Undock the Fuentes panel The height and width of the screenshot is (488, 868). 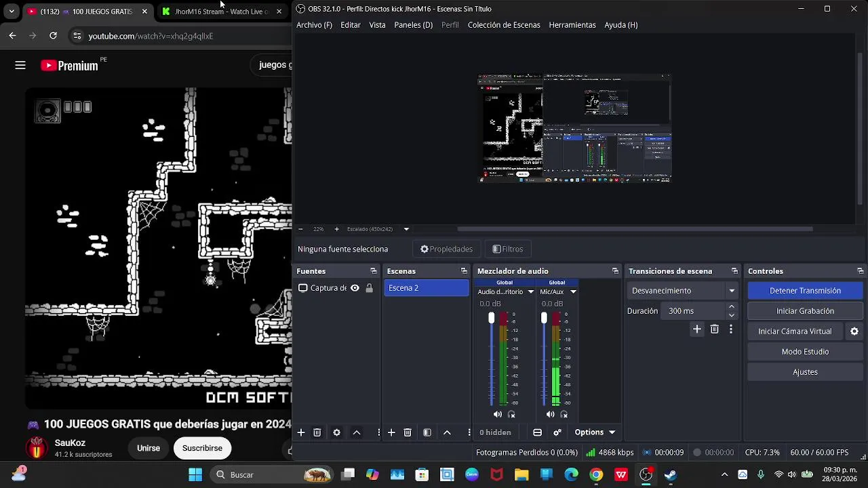[x=373, y=271]
